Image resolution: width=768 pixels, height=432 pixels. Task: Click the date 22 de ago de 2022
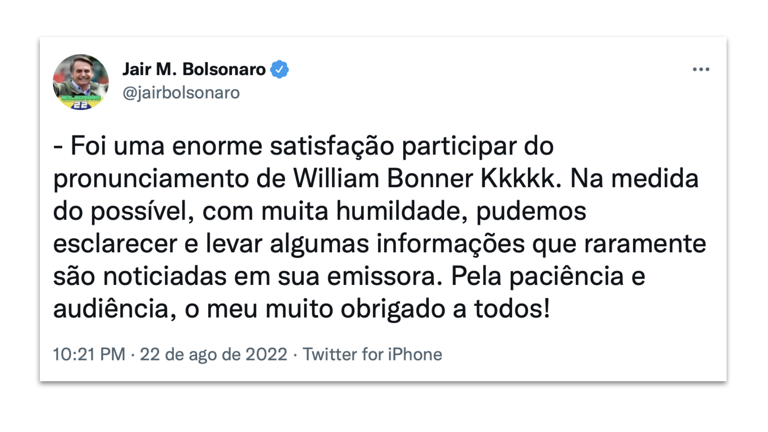pos(214,354)
